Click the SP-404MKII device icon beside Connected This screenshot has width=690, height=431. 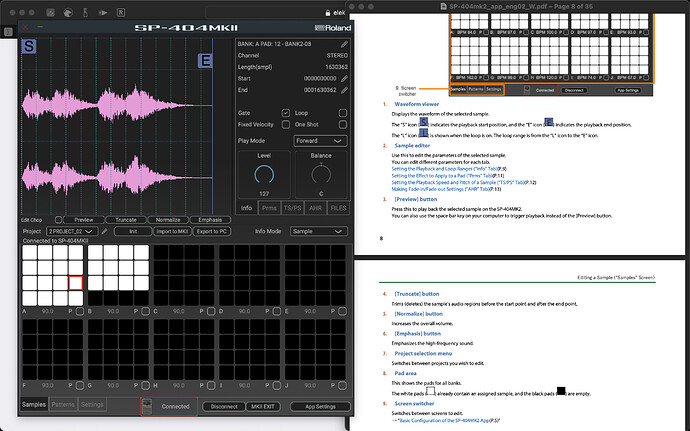pyautogui.click(x=148, y=406)
